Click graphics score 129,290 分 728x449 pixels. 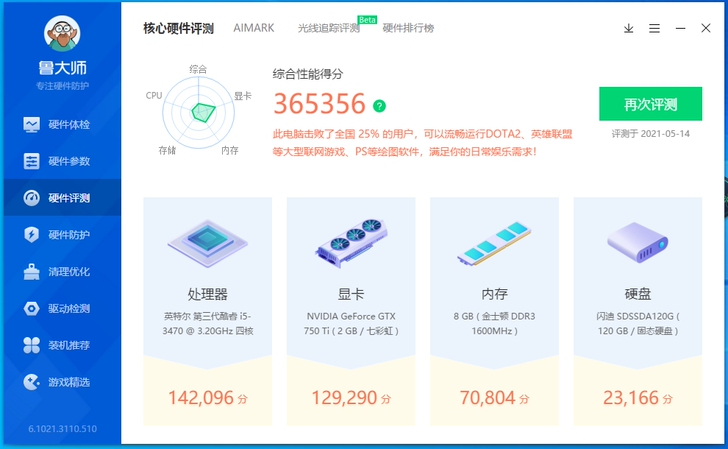click(x=351, y=398)
